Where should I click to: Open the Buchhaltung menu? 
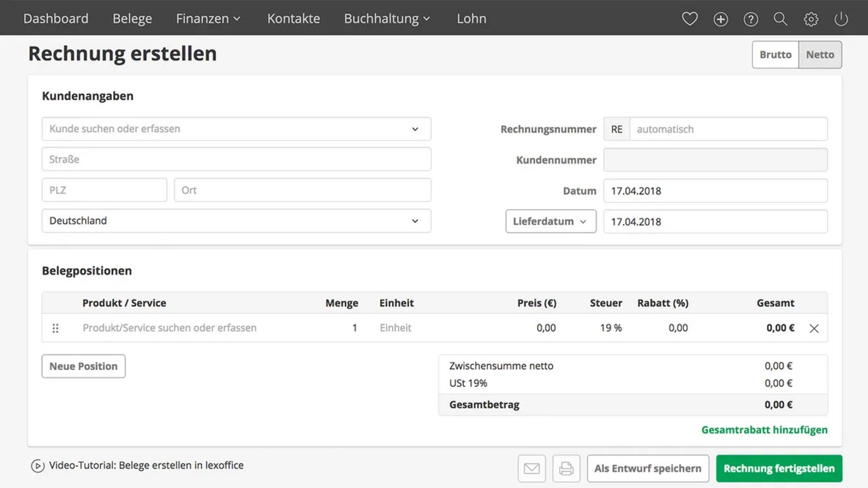point(387,18)
